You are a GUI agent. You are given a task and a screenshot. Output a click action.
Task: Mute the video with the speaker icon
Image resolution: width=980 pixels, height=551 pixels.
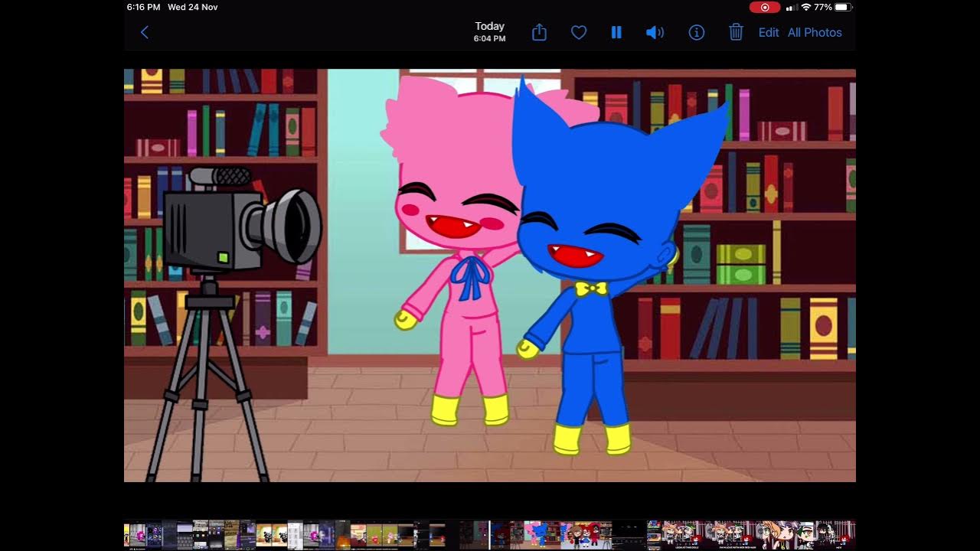tap(655, 32)
